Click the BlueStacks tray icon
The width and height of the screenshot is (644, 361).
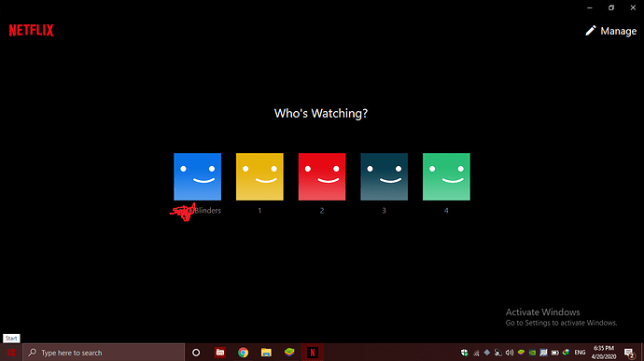pyautogui.click(x=521, y=353)
